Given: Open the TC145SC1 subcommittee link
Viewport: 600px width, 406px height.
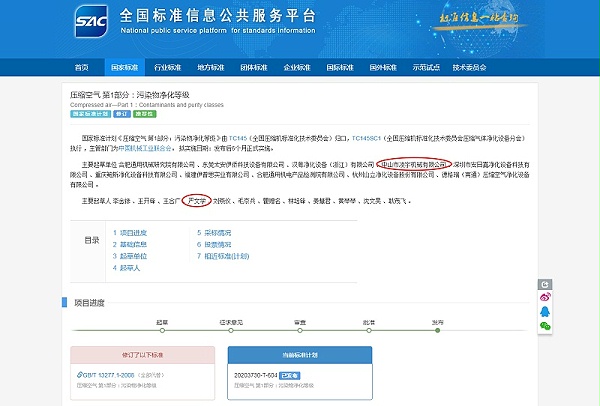Looking at the screenshot, I should [x=366, y=138].
